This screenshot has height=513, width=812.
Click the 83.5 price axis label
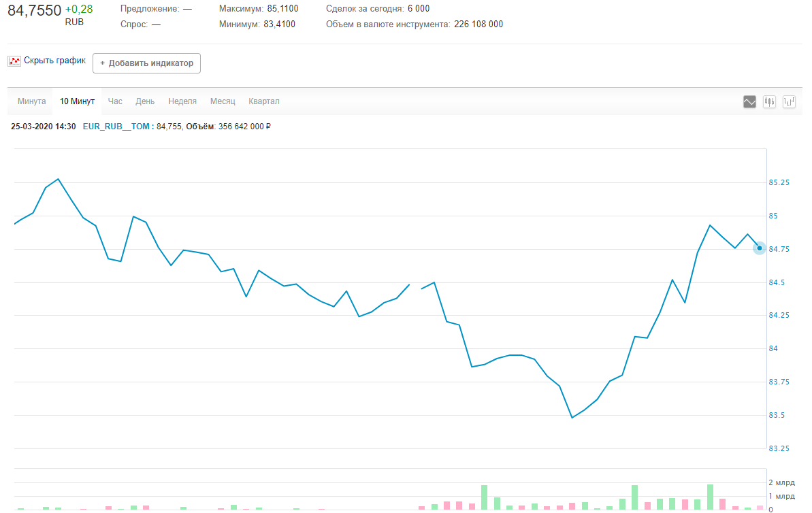(x=776, y=416)
